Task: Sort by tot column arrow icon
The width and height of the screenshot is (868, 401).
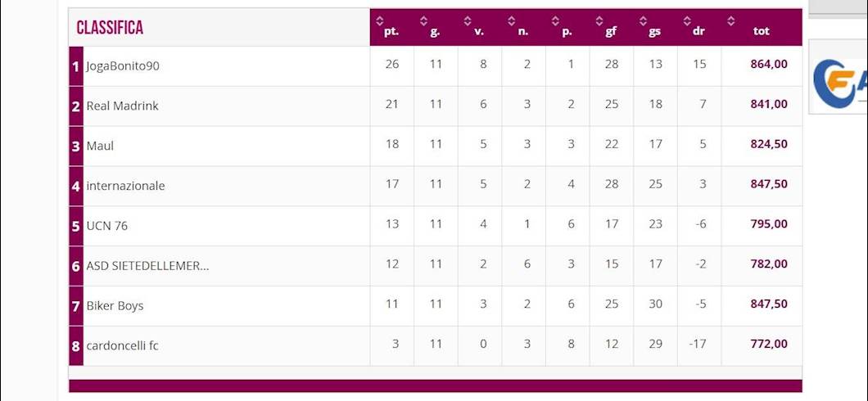Action: [731, 20]
